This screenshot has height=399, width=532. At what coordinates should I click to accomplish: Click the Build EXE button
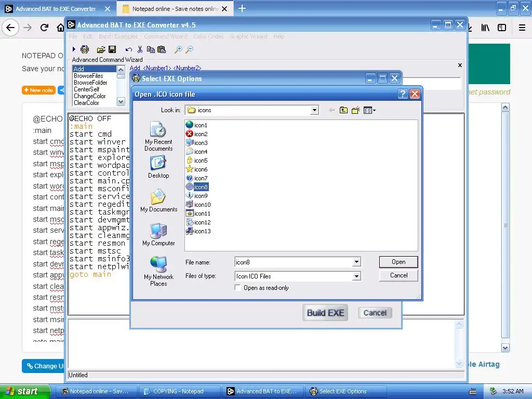[325, 313]
